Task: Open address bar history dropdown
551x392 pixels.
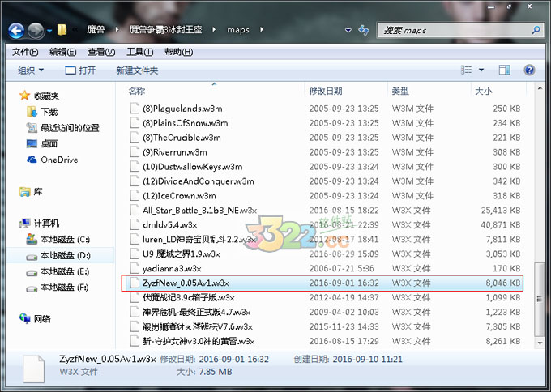Action: tap(348, 31)
